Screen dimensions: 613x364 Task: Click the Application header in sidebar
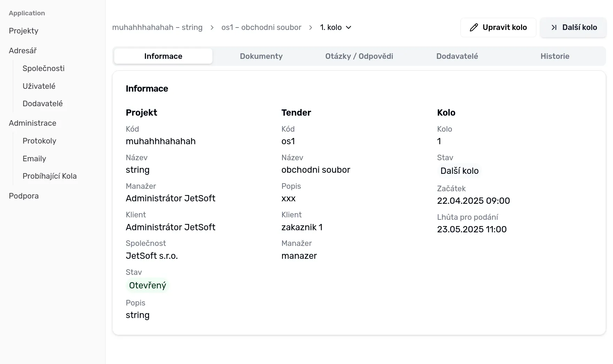27,13
